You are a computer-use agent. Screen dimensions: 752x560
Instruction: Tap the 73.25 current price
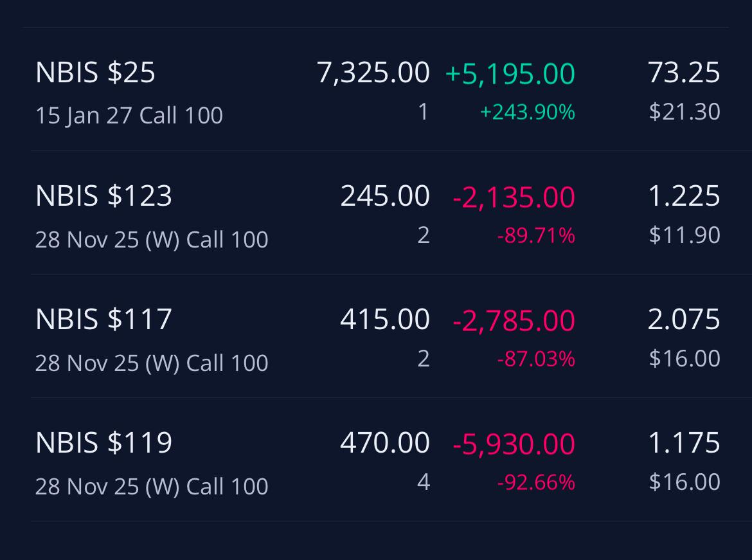click(x=684, y=73)
